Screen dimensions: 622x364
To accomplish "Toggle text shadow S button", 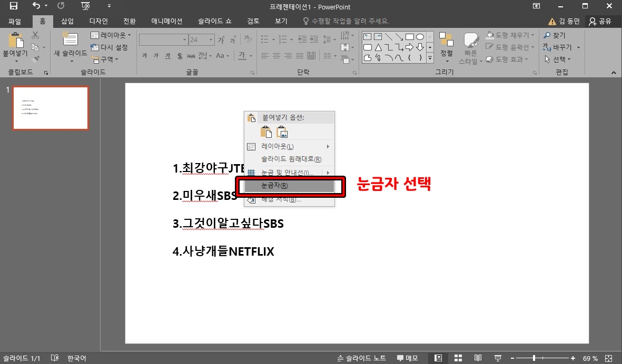I will tap(180, 56).
